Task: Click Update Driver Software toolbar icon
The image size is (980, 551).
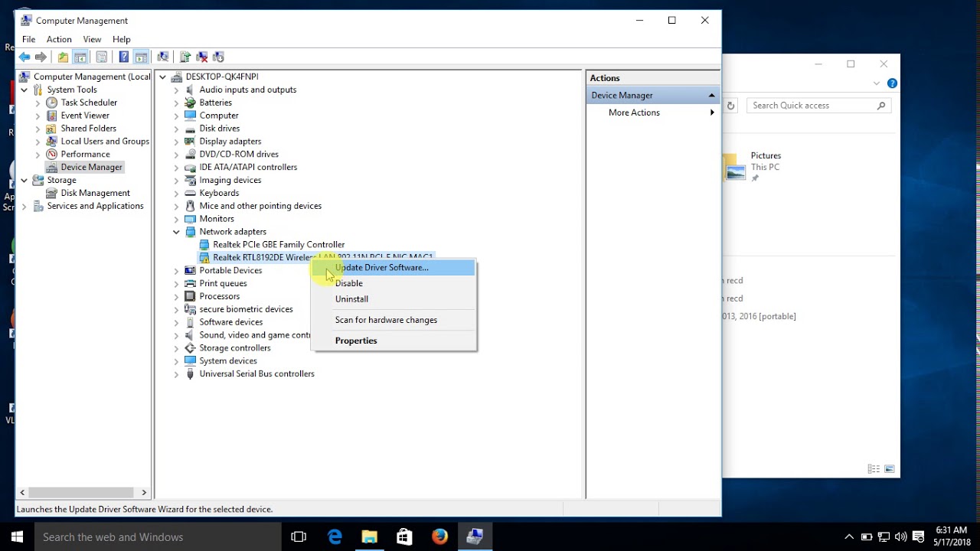Action: pos(185,57)
